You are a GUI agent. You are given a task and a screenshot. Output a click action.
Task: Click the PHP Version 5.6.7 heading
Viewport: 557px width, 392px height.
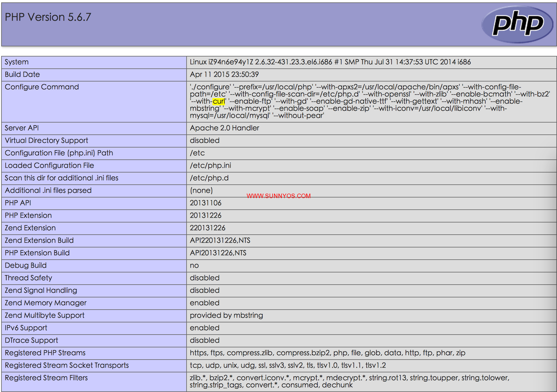click(48, 17)
